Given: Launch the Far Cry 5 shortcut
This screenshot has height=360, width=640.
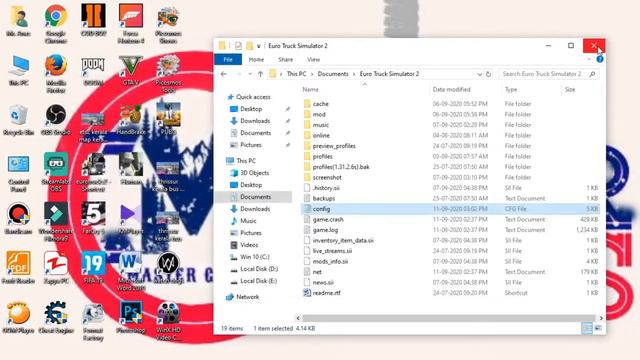Looking at the screenshot, I should pyautogui.click(x=93, y=218).
